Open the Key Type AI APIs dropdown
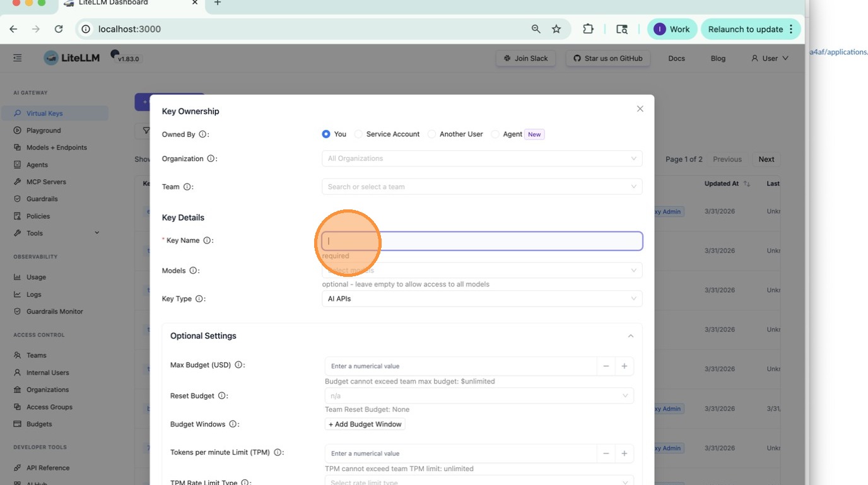 pos(482,299)
